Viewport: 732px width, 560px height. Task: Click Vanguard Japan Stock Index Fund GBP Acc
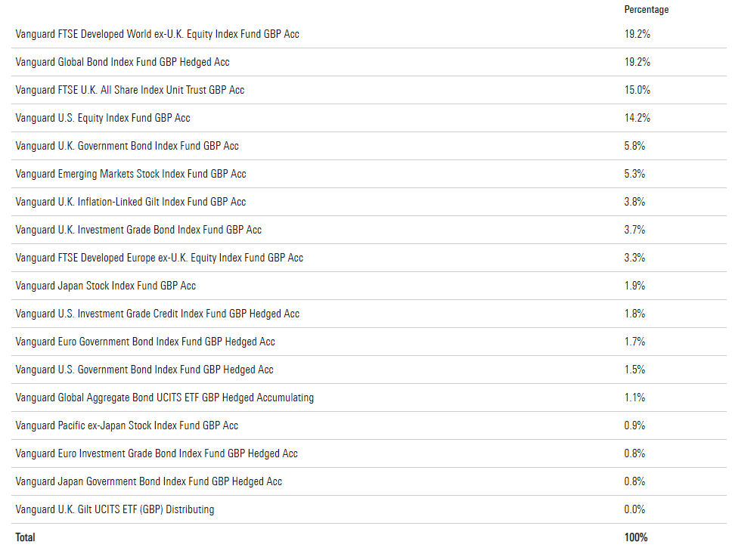(x=106, y=286)
